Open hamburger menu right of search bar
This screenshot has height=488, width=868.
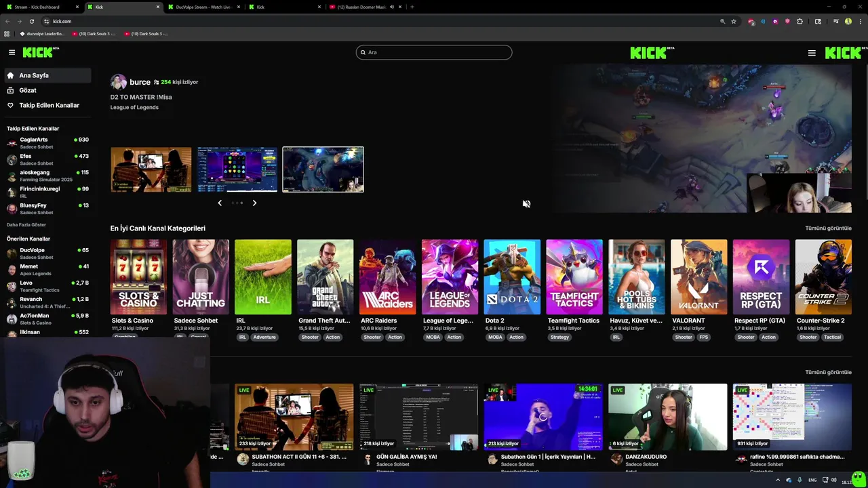(812, 53)
